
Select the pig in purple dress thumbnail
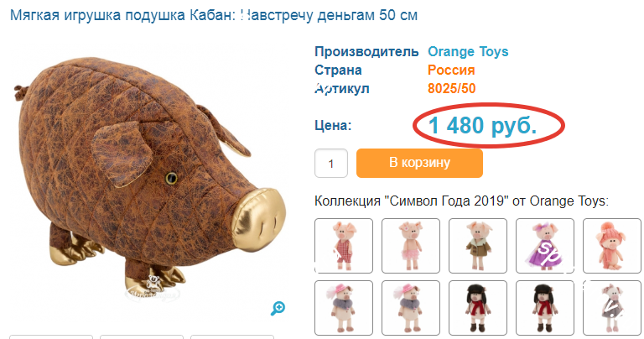pos(544,246)
